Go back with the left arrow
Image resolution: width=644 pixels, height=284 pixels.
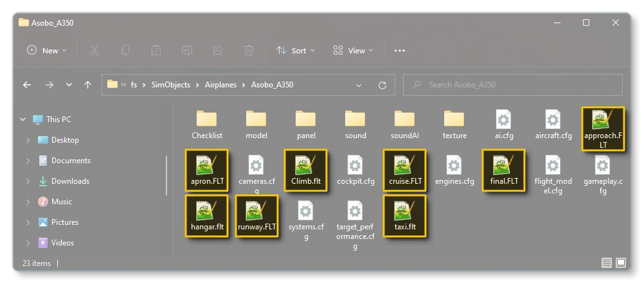click(27, 85)
